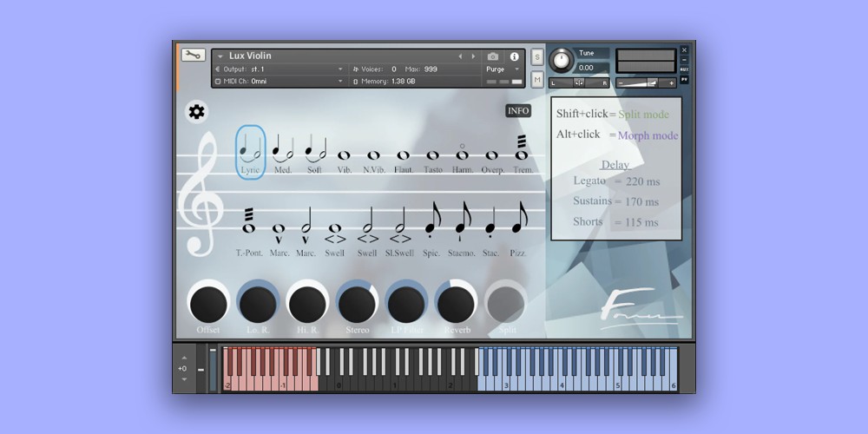Mute the instrument with M button
868x434 pixels.
pyautogui.click(x=537, y=80)
